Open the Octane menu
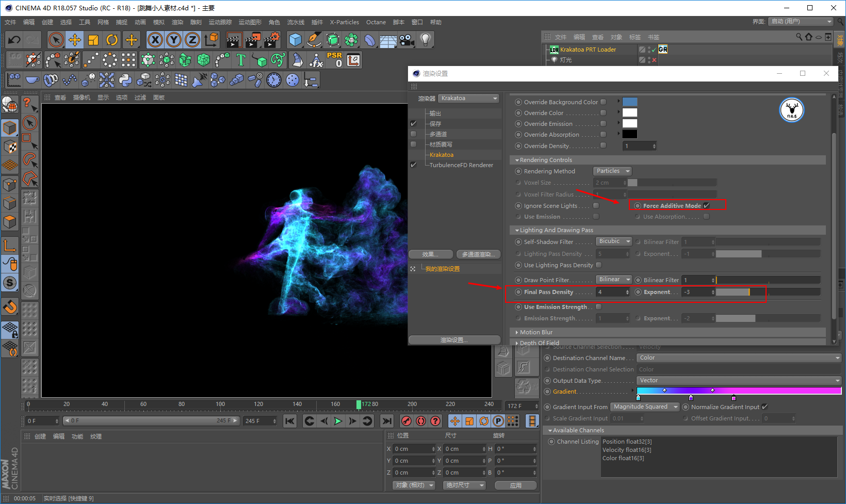Image resolution: width=846 pixels, height=504 pixels. (x=376, y=22)
